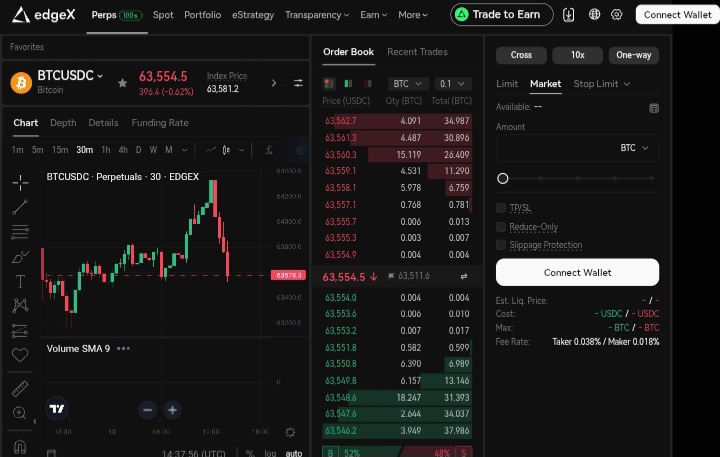Image resolution: width=720 pixels, height=457 pixels.
Task: Open the One-way position mode button
Action: [634, 55]
